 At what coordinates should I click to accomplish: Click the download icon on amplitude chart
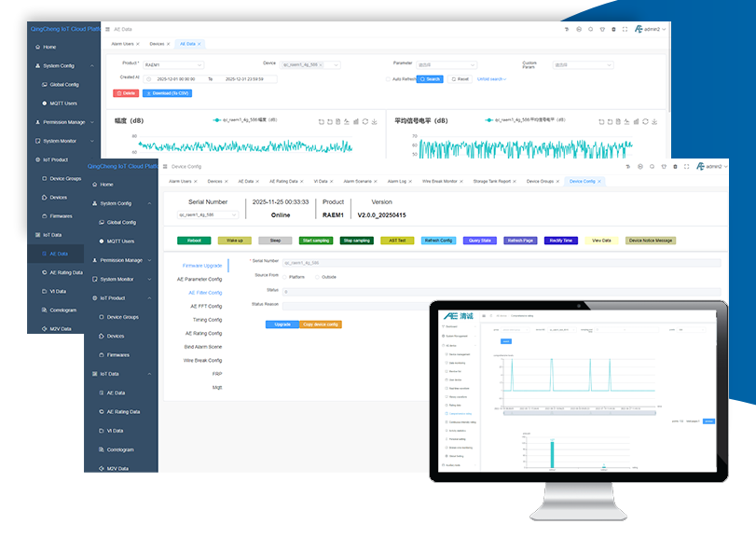point(374,121)
